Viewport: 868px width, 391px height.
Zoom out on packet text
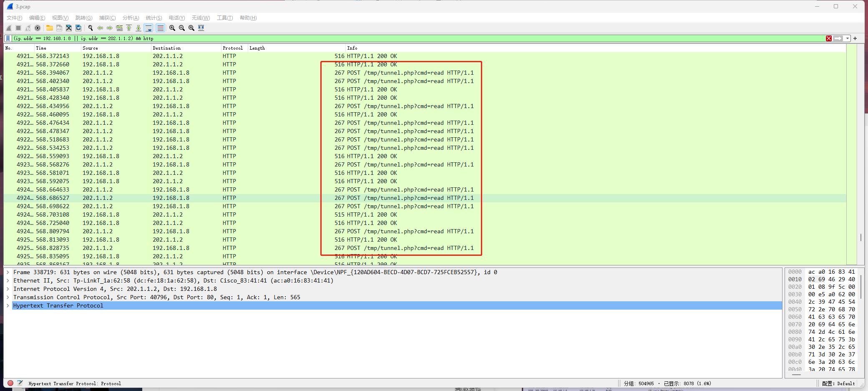pos(181,28)
